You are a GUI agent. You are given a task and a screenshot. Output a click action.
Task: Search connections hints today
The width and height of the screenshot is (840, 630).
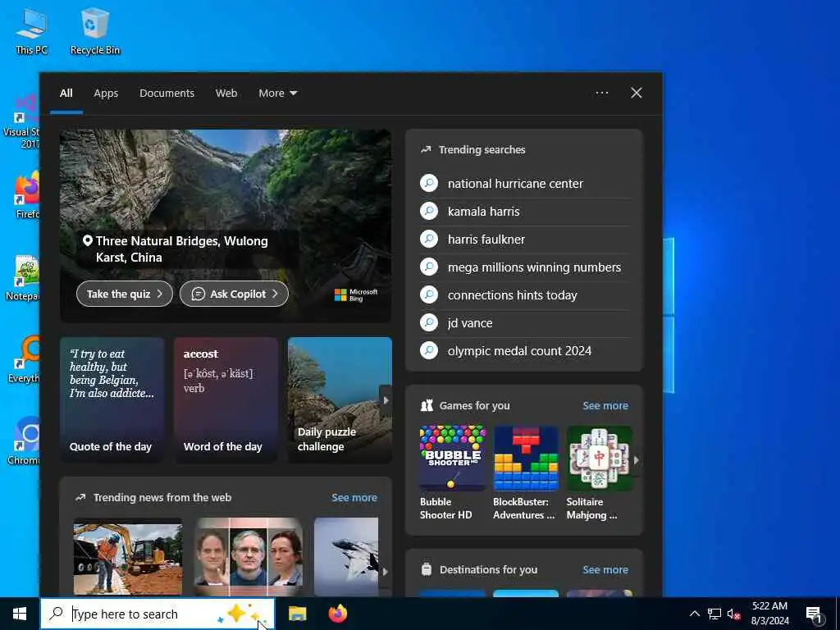click(525, 295)
